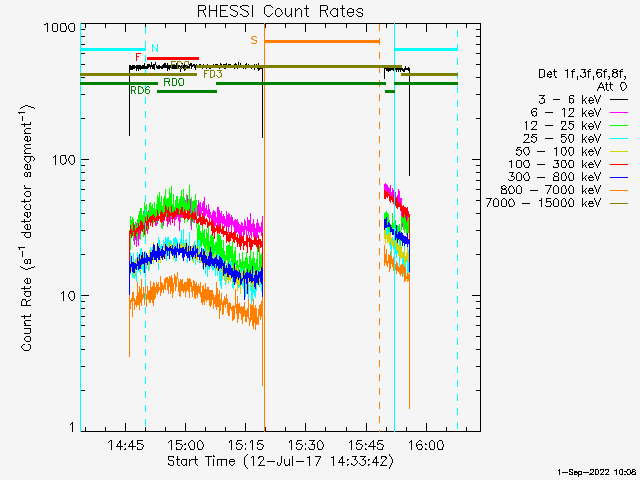Click cyan line swatch for 25 - 50 keV
This screenshot has height=480, width=640.
(x=618, y=139)
